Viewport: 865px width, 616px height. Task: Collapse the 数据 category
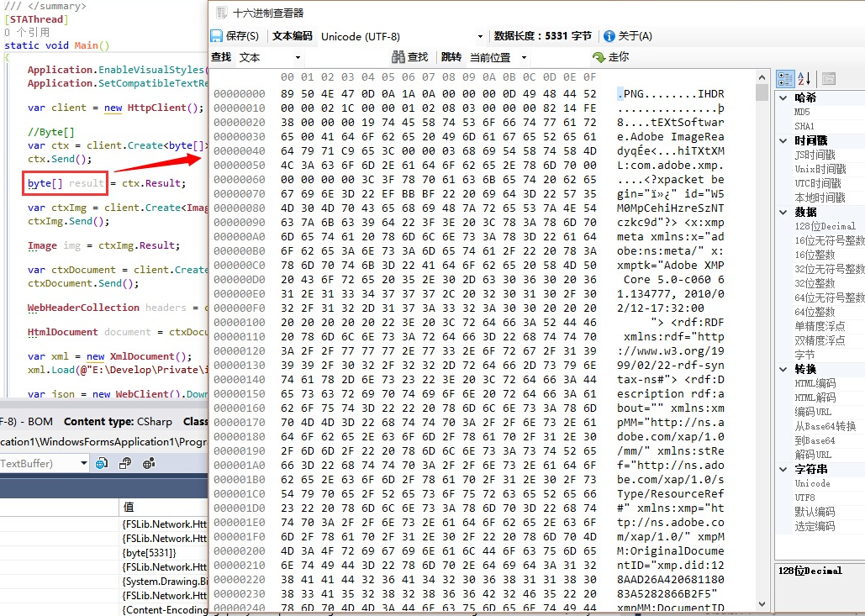click(783, 213)
